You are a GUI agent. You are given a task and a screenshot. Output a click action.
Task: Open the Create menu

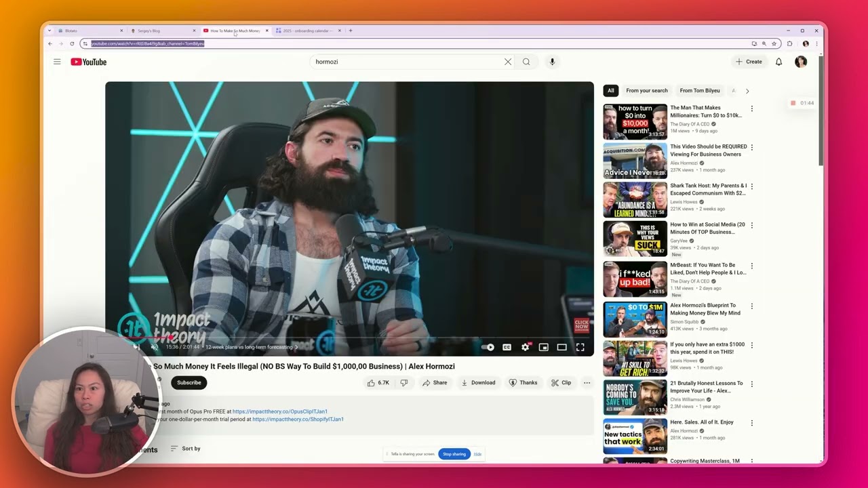[749, 62]
